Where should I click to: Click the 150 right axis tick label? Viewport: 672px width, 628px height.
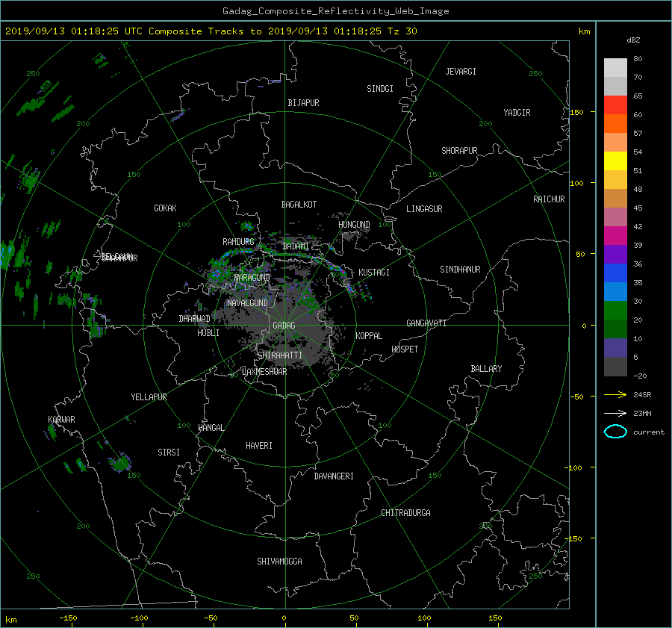[577, 112]
